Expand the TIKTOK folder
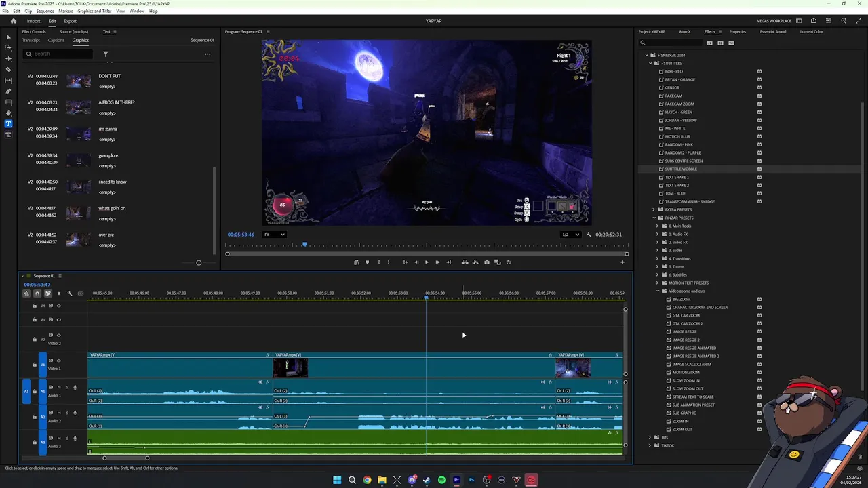 point(650,445)
